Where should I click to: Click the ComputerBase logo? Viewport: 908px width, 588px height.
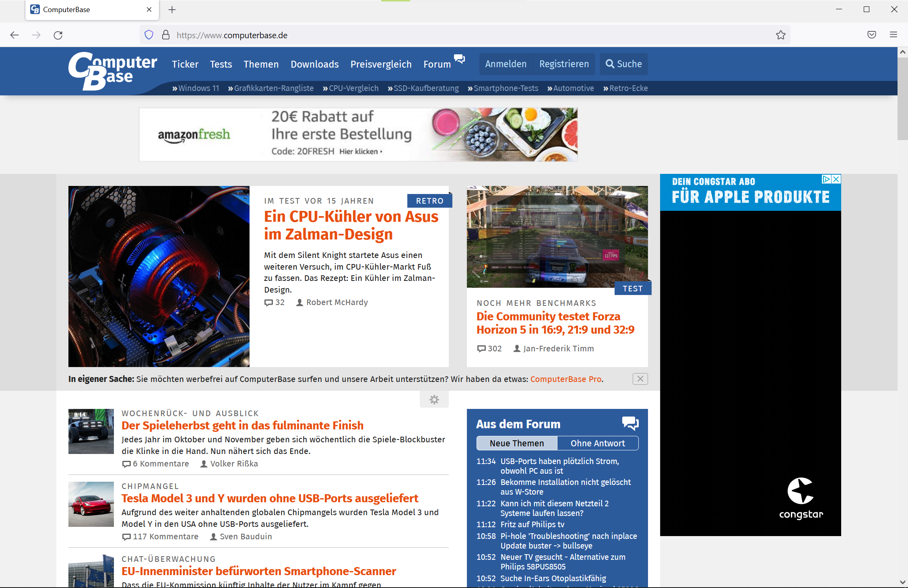point(112,71)
